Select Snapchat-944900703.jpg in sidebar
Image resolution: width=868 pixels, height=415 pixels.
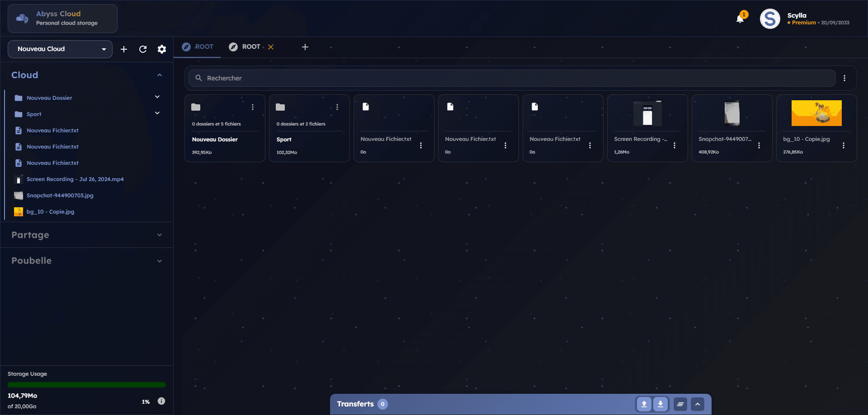(x=60, y=196)
